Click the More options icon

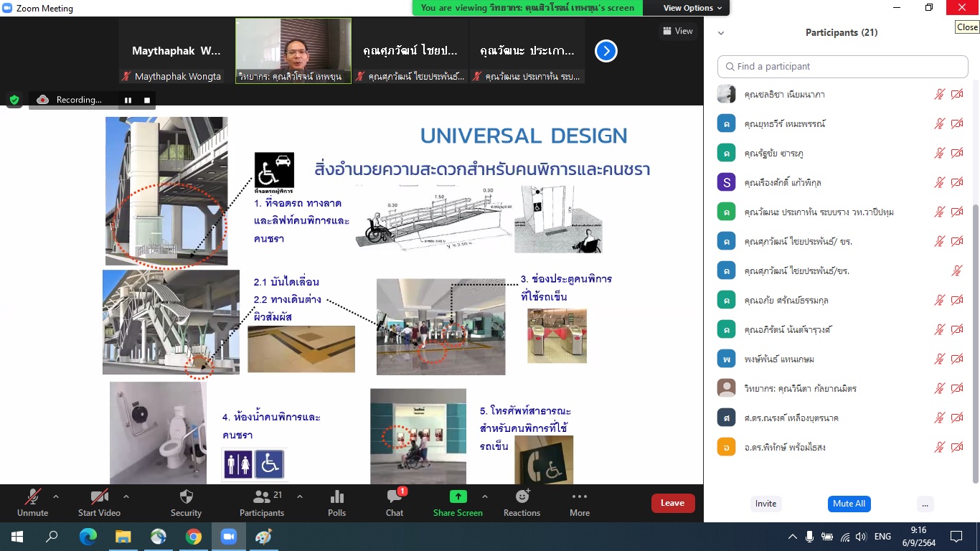point(580,497)
